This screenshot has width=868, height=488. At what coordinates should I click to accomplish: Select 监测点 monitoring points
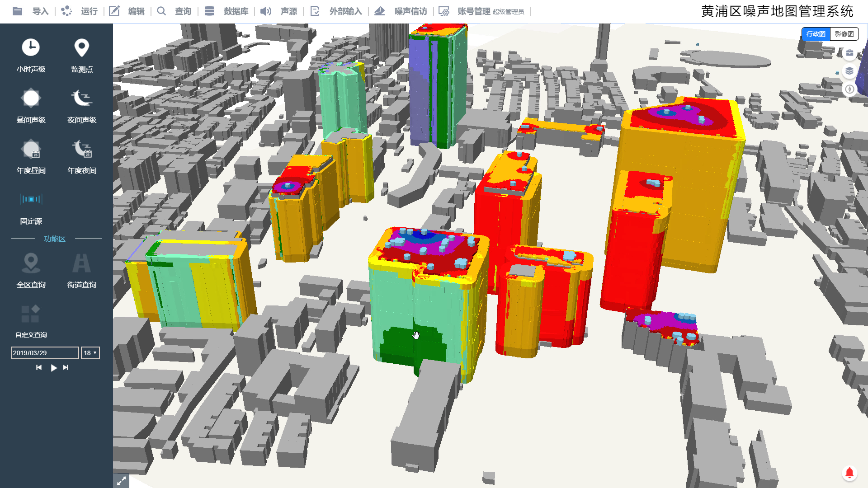coord(82,56)
